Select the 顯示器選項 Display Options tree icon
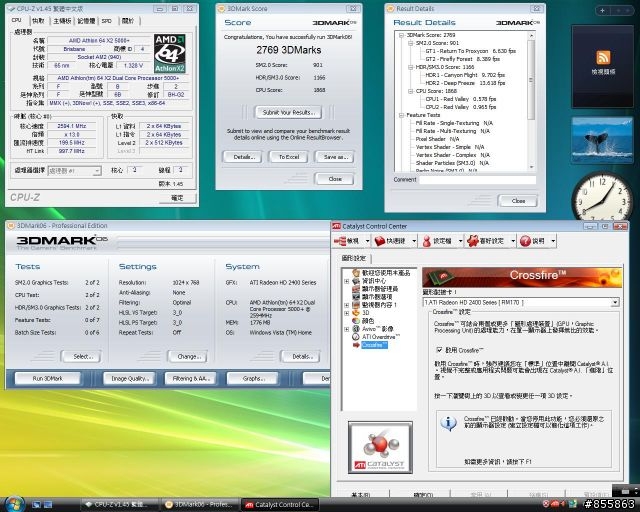The image size is (640, 512). click(356, 297)
